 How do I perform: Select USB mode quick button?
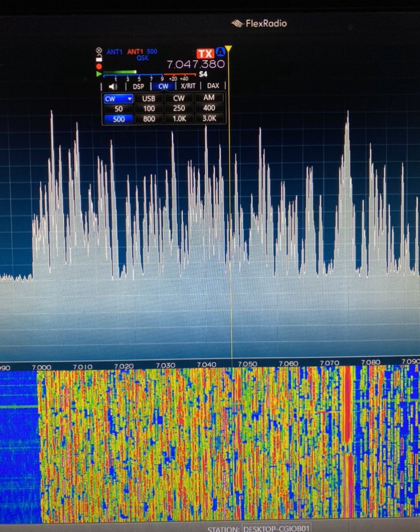click(149, 98)
